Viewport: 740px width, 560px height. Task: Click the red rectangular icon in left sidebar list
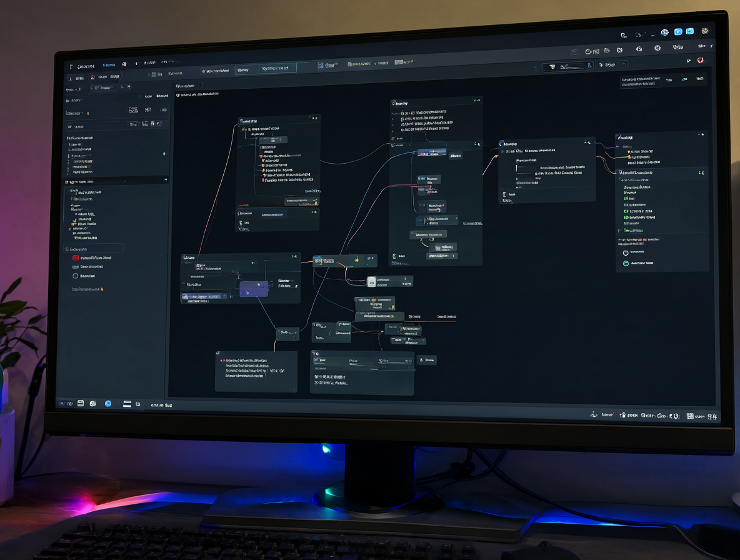[76, 258]
